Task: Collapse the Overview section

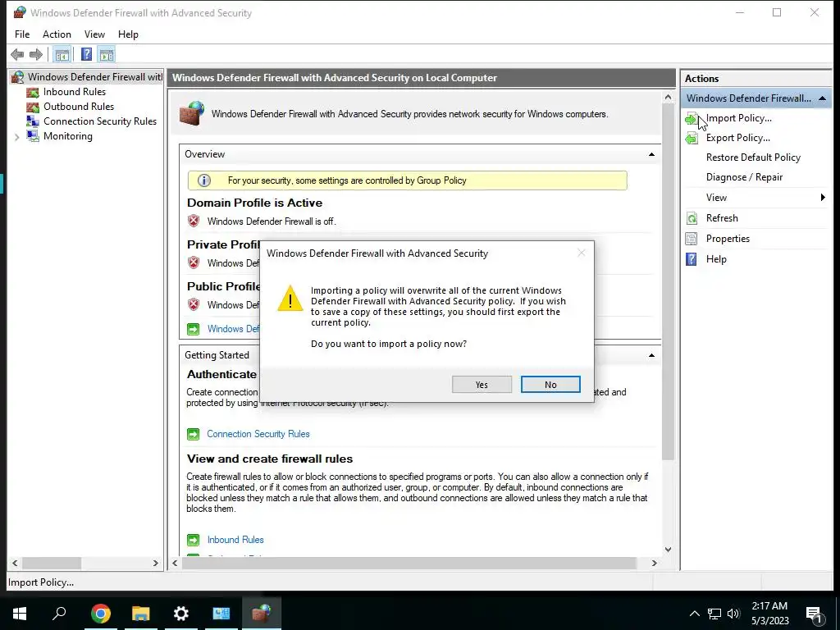Action: coord(651,154)
